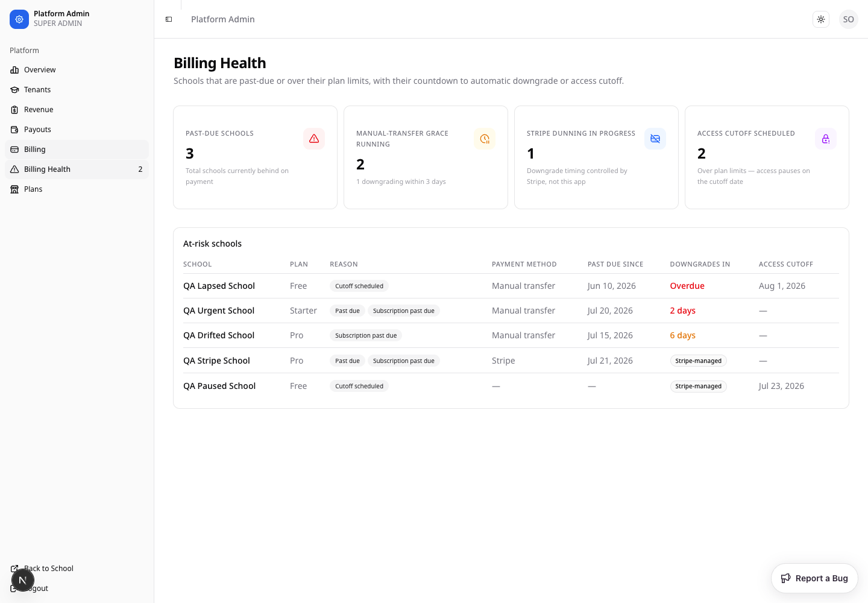
Task: Click the access cutoff lock icon
Action: click(x=826, y=139)
